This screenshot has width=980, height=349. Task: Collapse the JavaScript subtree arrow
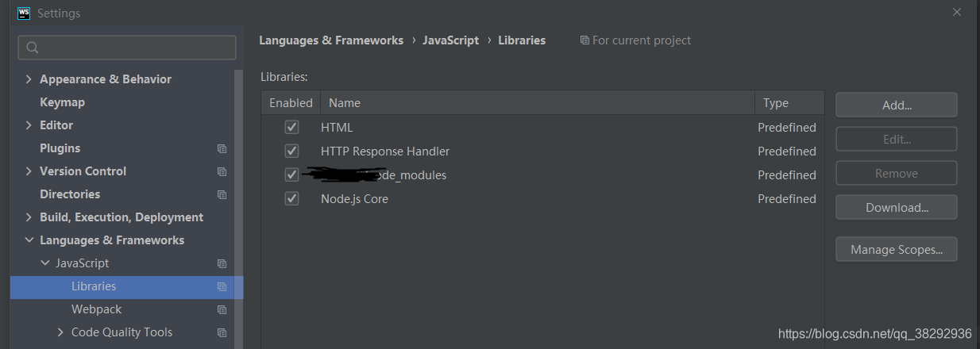(x=44, y=263)
